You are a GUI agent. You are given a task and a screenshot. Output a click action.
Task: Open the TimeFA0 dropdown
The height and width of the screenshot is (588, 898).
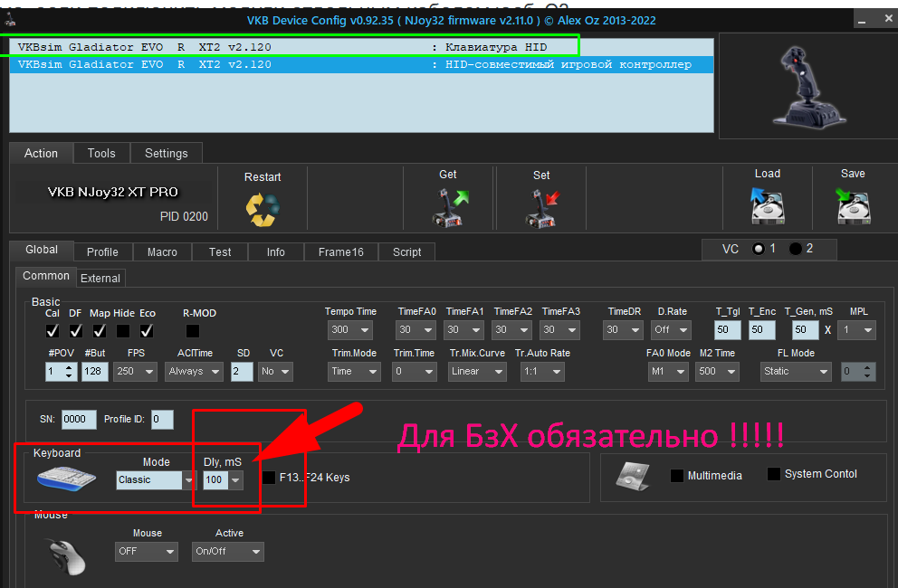coord(416,330)
